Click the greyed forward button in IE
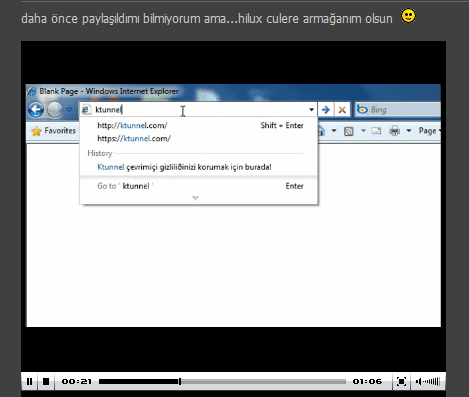The width and height of the screenshot is (469, 397). point(55,110)
